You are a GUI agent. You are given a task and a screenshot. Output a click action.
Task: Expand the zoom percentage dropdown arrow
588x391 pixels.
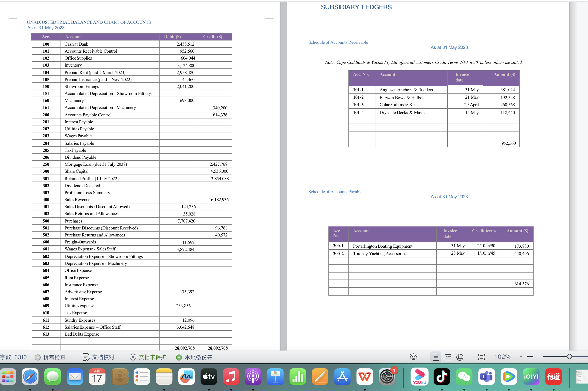[521, 357]
